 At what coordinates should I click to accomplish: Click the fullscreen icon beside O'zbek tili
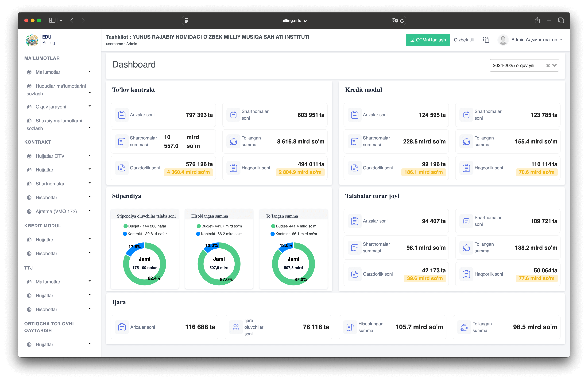click(486, 40)
